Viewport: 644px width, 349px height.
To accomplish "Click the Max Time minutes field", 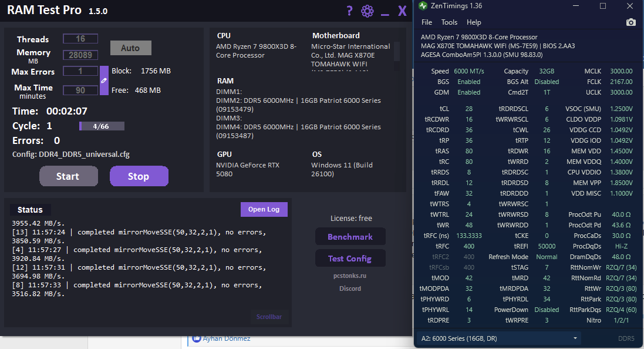I will click(80, 90).
